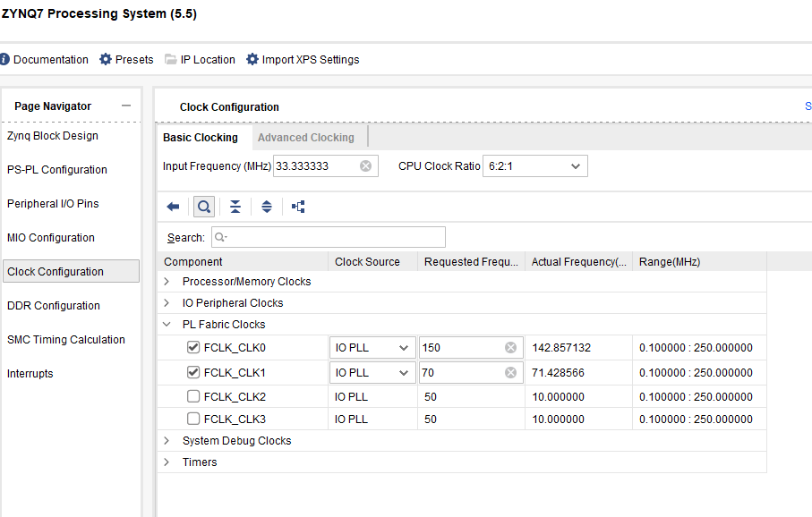
Task: Clear the FCLK_CLK0 requested frequency
Action: (x=510, y=348)
